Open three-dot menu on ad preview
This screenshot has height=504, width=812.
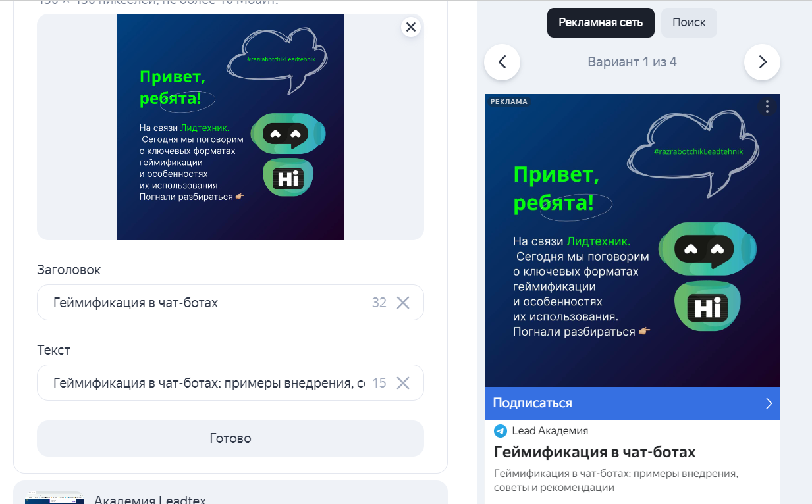click(767, 107)
